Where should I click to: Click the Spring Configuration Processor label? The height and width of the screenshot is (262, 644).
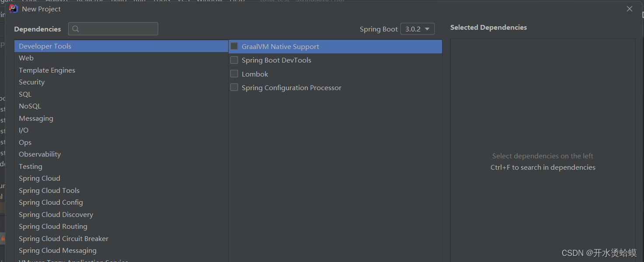pos(292,87)
